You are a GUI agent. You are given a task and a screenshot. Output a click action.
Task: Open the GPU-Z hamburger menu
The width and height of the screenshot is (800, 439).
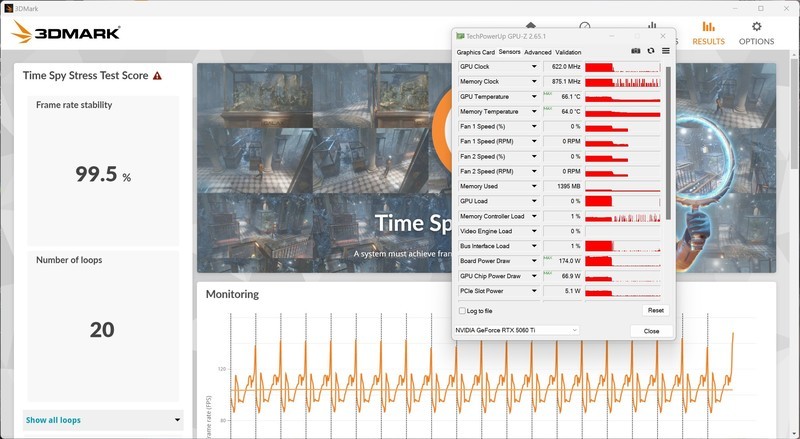[x=666, y=51]
